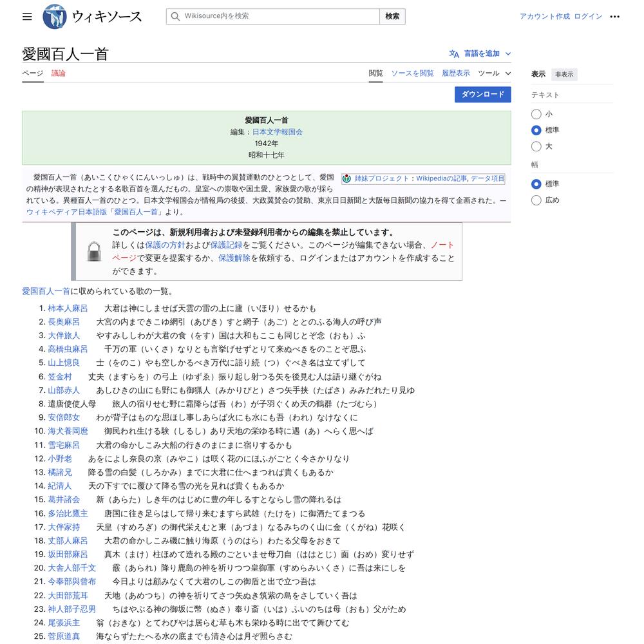The image size is (644, 644).
Task: Open poet link 紀清人
Action: [59, 486]
